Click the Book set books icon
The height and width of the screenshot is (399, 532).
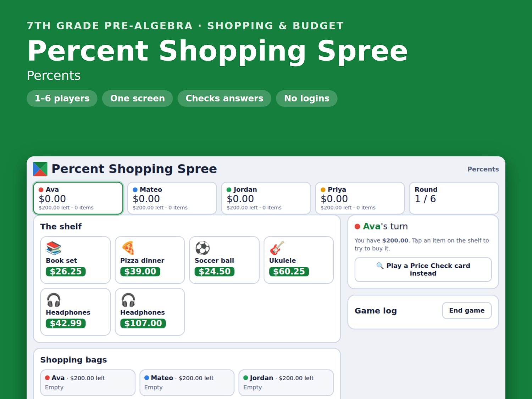click(54, 248)
